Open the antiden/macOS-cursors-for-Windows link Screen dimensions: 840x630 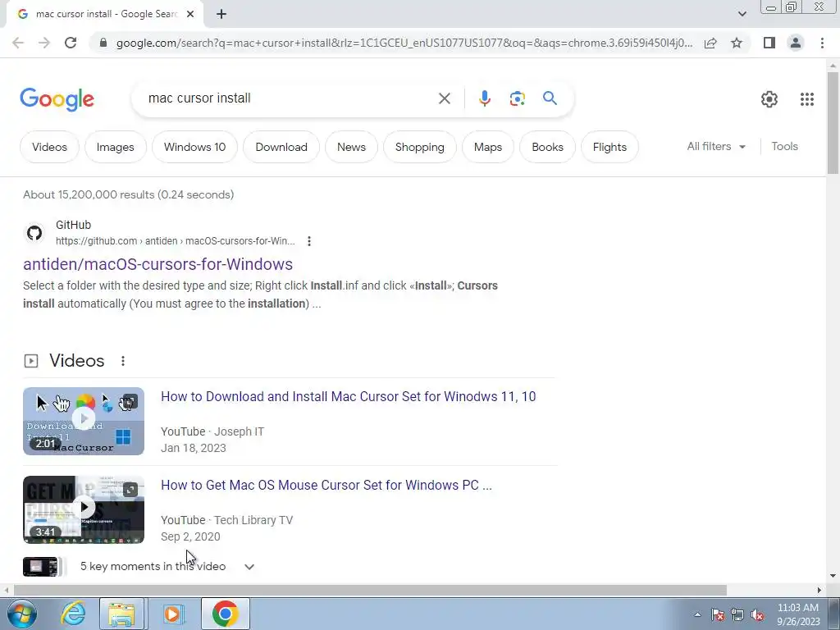click(157, 264)
